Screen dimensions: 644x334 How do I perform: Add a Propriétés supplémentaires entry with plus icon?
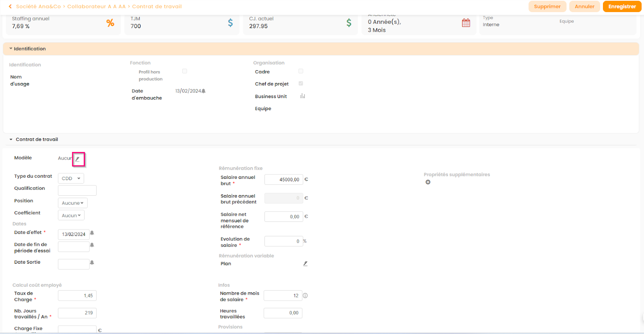[x=428, y=182]
